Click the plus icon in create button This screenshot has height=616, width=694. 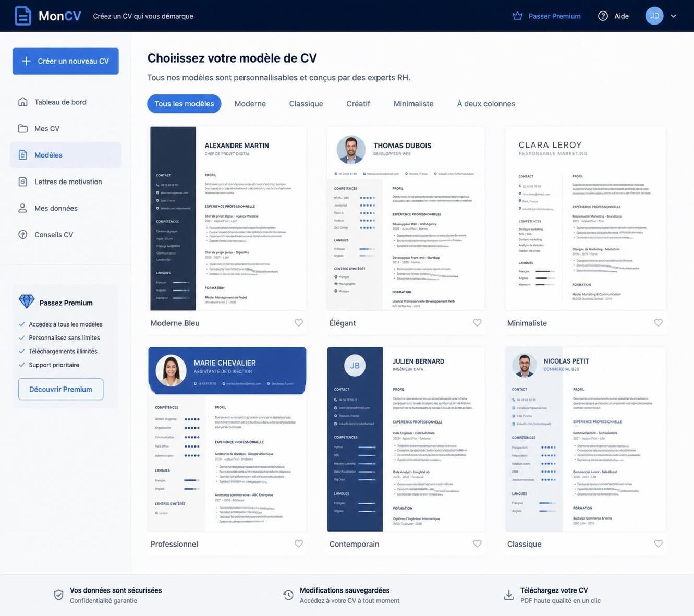click(x=26, y=61)
